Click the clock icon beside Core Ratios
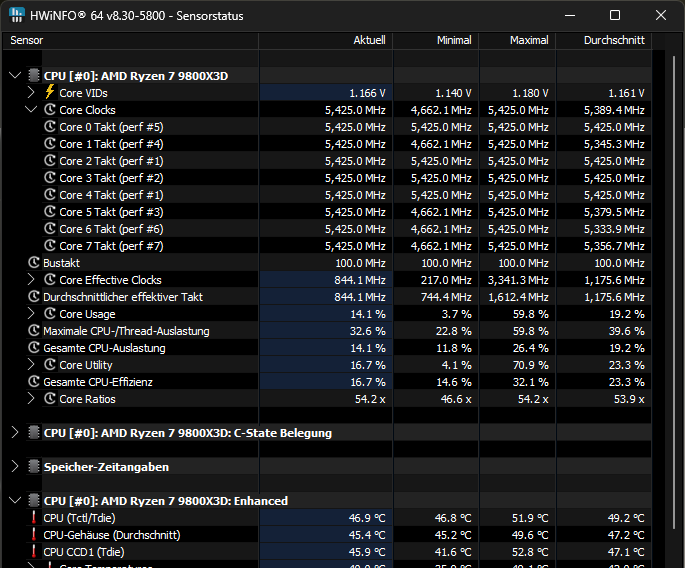 pos(50,399)
